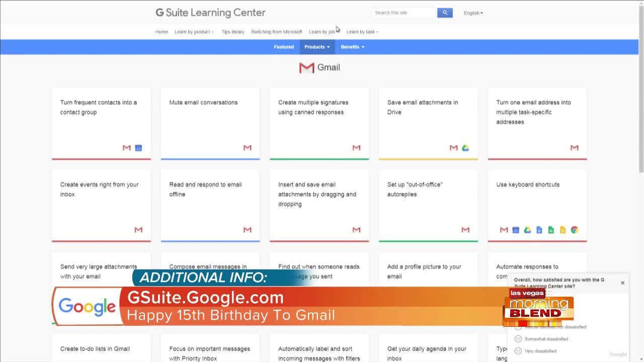The image size is (644, 362).
Task: Click the Search this site field
Action: [404, 13]
